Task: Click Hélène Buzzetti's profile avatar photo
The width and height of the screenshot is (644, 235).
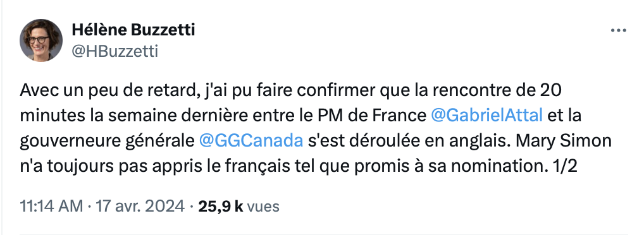Action: pyautogui.click(x=41, y=40)
